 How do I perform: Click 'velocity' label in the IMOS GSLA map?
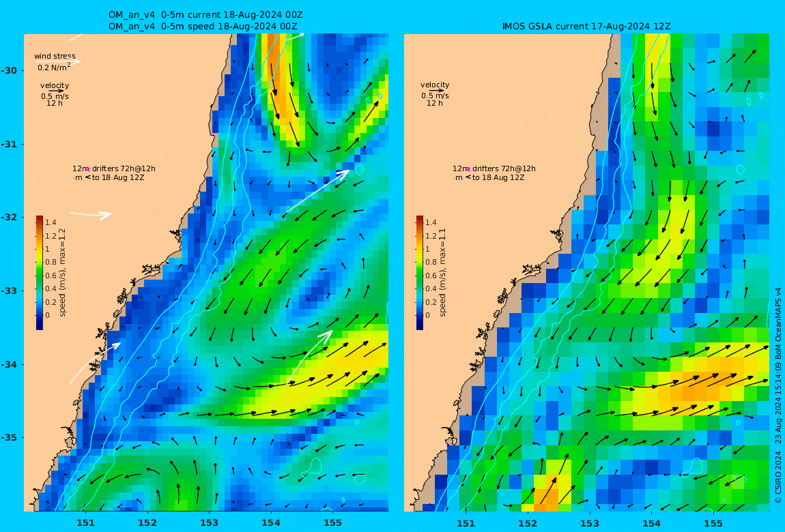coord(435,85)
